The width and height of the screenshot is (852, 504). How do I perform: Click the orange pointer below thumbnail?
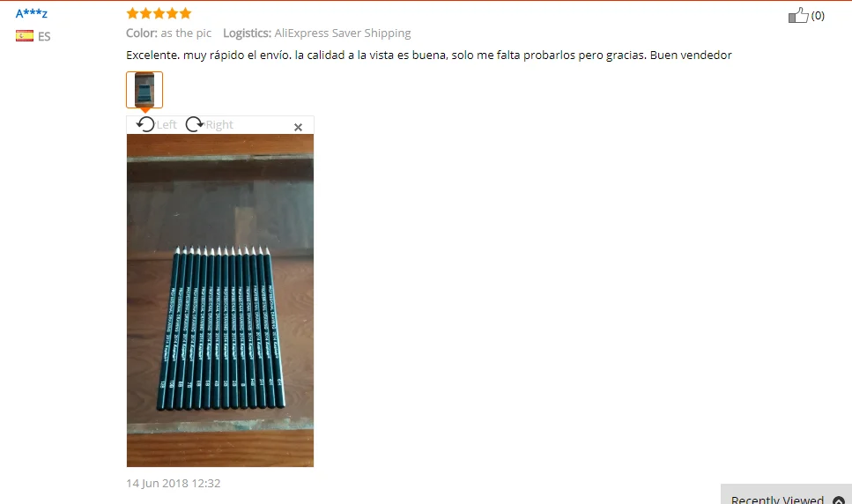pyautogui.click(x=144, y=110)
